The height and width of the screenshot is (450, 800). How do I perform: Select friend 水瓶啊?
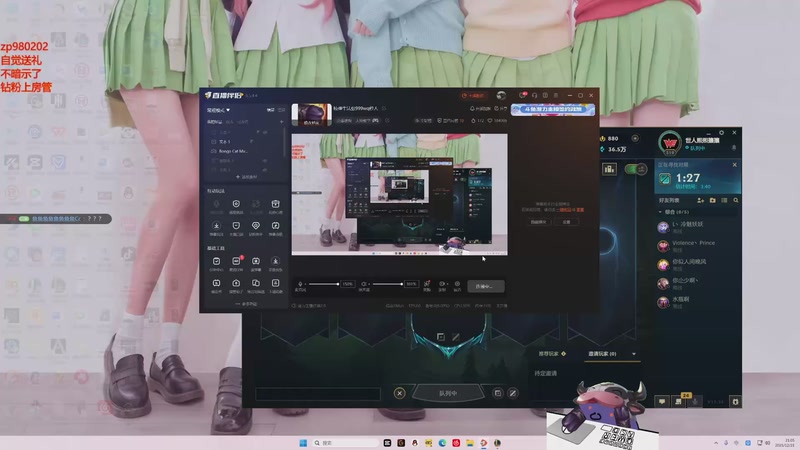[x=697, y=302]
